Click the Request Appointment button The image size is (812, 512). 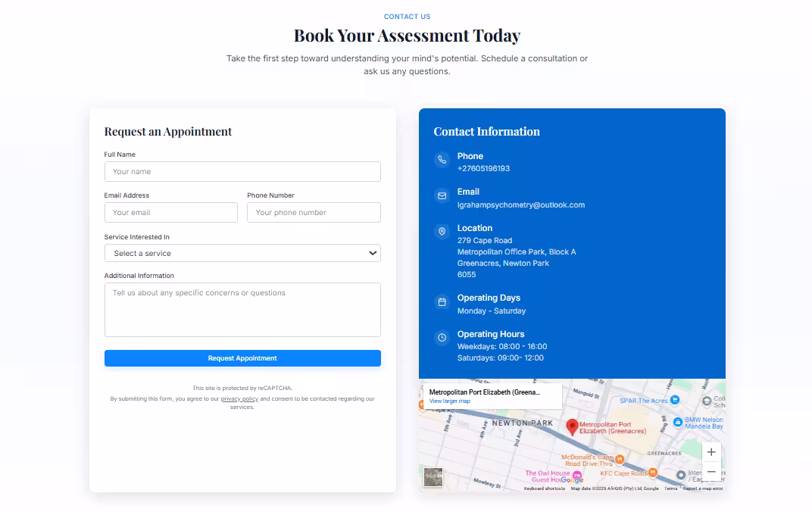tap(242, 358)
